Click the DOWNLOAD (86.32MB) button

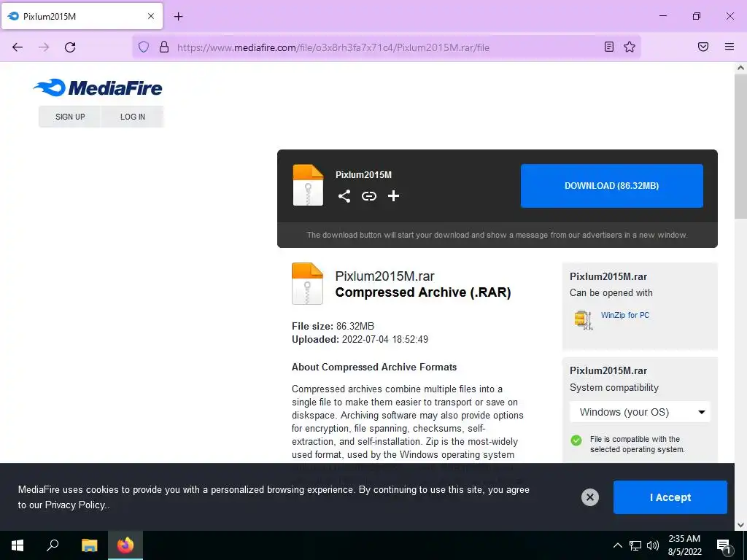coord(612,186)
